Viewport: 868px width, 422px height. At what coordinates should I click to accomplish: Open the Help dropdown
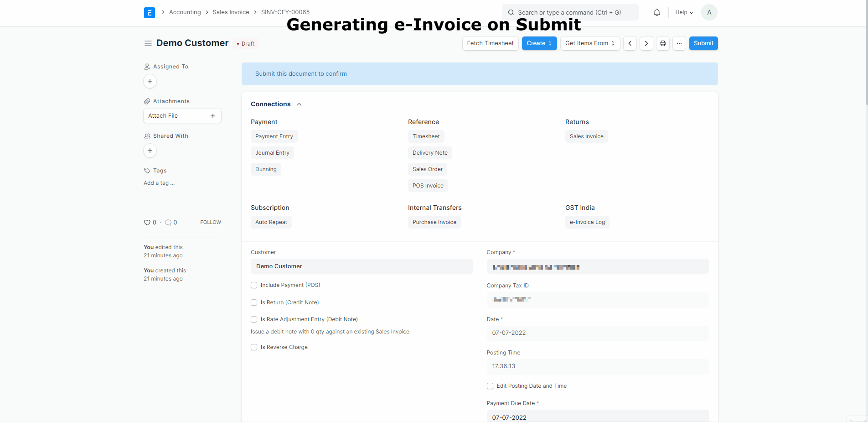click(684, 12)
